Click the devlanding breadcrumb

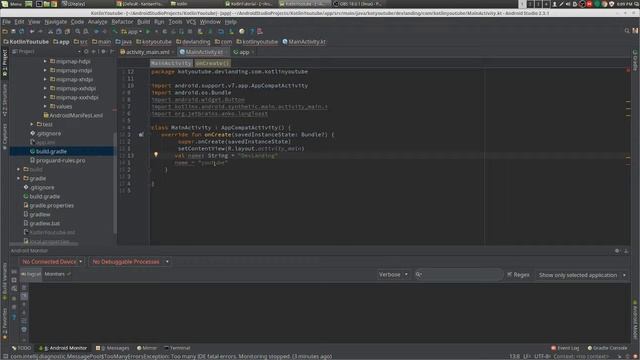[x=193, y=42]
